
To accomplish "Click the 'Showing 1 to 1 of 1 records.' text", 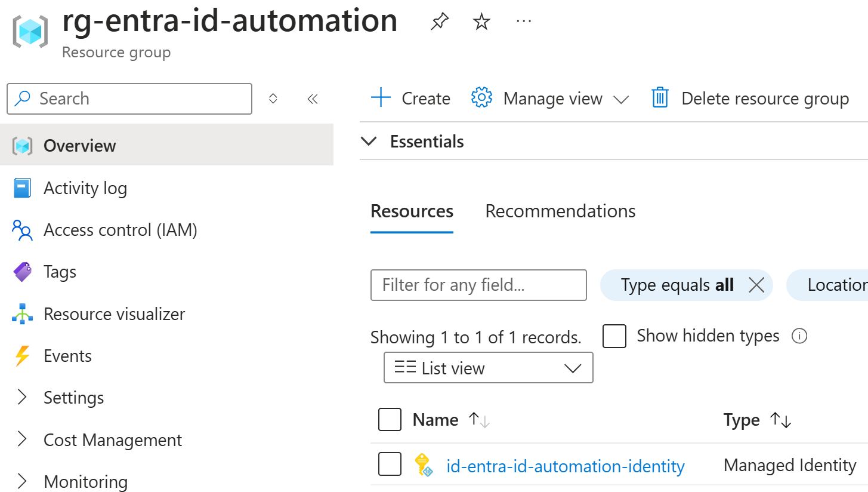I will click(x=475, y=338).
